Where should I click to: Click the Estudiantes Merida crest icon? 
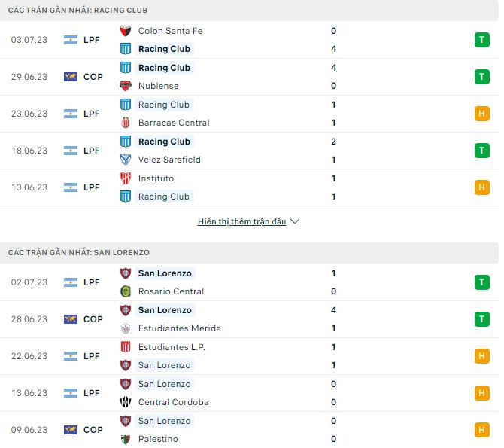pyautogui.click(x=126, y=328)
